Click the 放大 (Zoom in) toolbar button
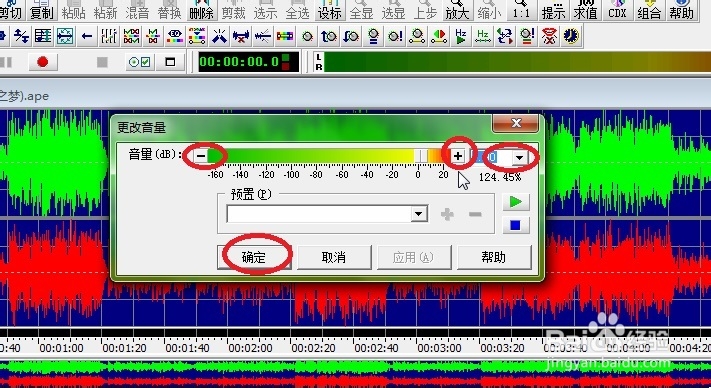Screen dimensions: 711x388 pos(457,11)
